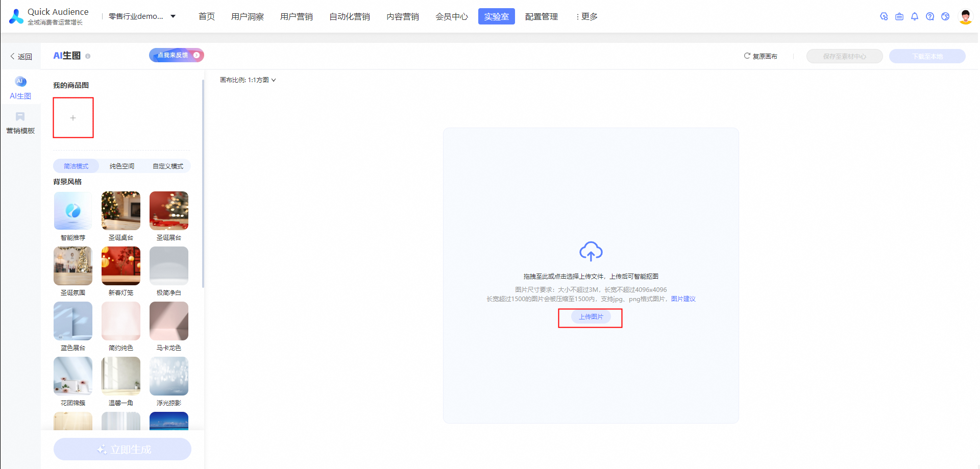Click the 全域消费者运营增长 tagline text
Viewport: 980px width, 469px height.
(55, 22)
